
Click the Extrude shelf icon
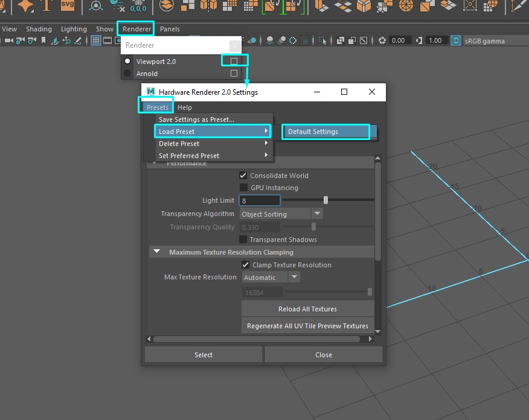click(x=321, y=6)
